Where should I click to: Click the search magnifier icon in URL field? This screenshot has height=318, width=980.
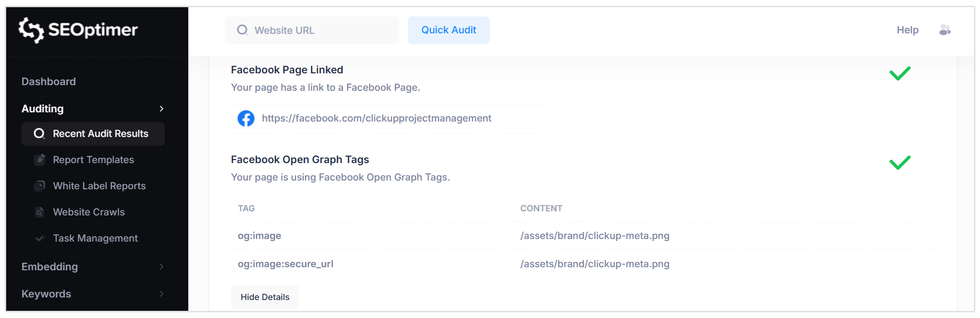tap(242, 30)
